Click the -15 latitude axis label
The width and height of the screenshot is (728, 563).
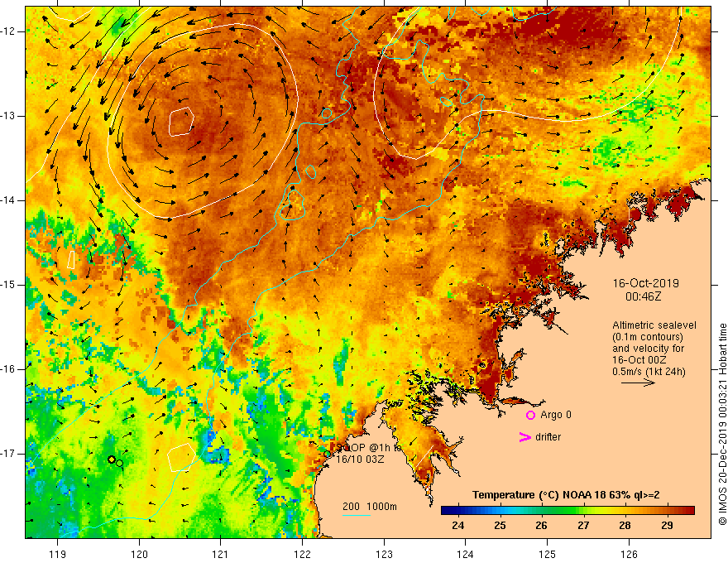[x=8, y=285]
